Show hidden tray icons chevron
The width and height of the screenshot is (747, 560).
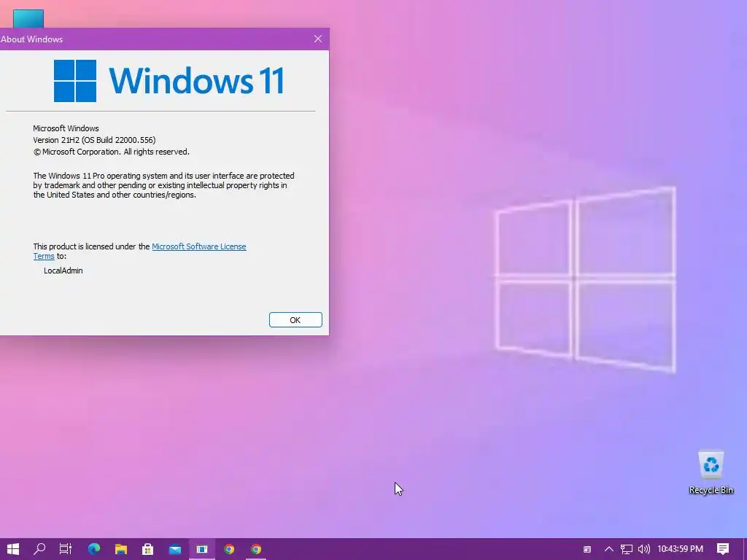tap(609, 549)
